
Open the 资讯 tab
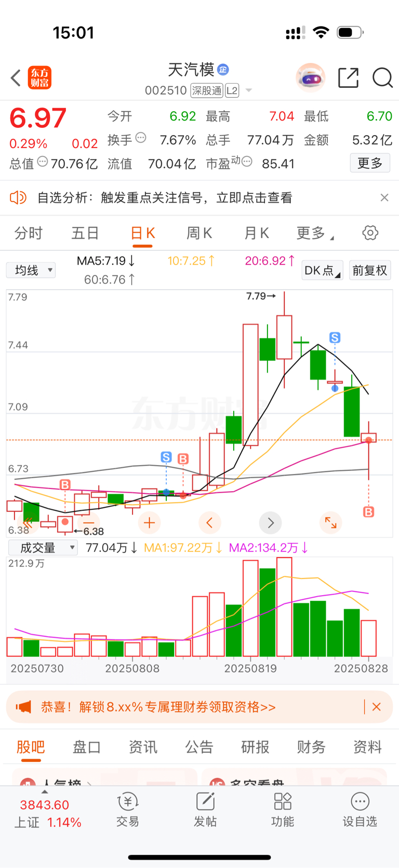click(143, 747)
